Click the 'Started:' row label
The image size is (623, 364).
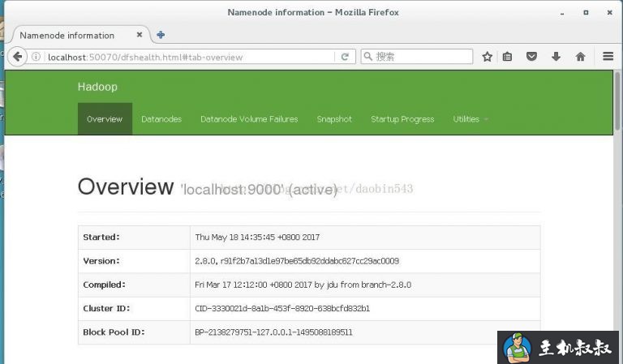(101, 237)
